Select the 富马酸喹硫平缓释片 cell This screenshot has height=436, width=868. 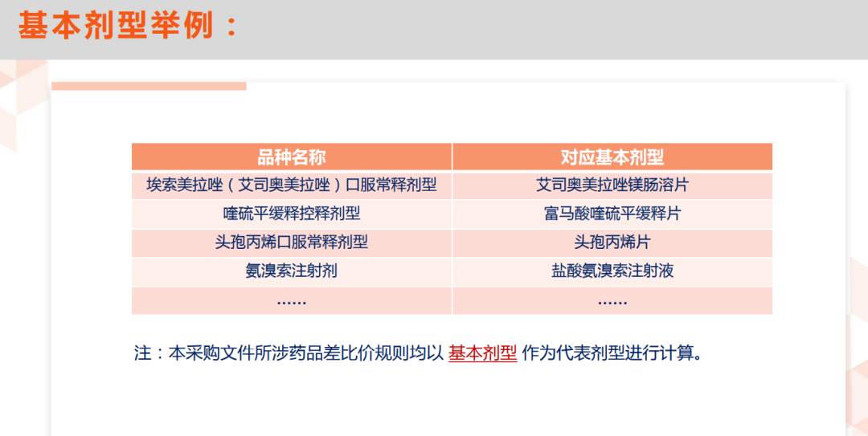click(612, 214)
